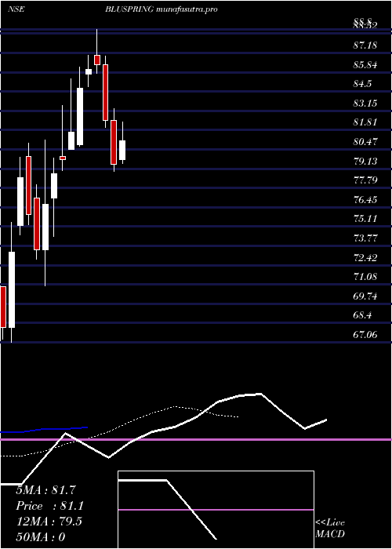Viewport: 392px width, 549px height.
Task: Click the <<Live MACD label
Action: [x=330, y=528]
